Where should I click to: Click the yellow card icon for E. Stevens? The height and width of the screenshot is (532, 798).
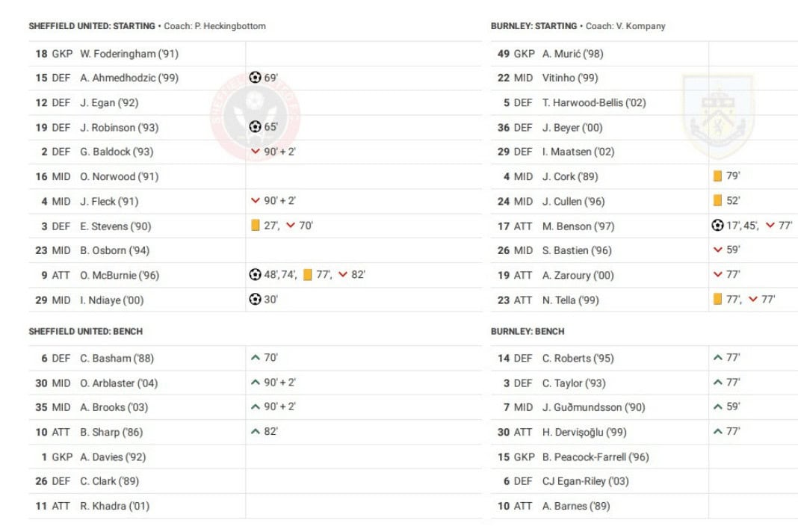(255, 226)
